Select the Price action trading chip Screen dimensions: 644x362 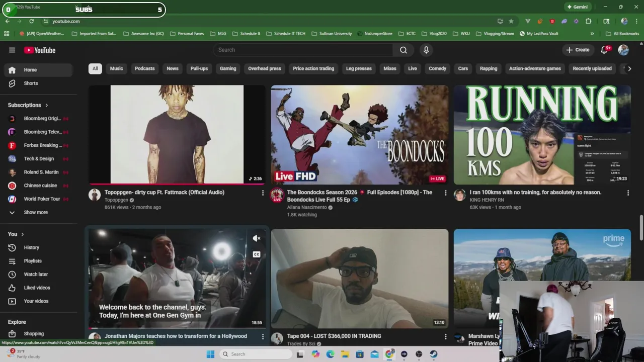(x=313, y=68)
